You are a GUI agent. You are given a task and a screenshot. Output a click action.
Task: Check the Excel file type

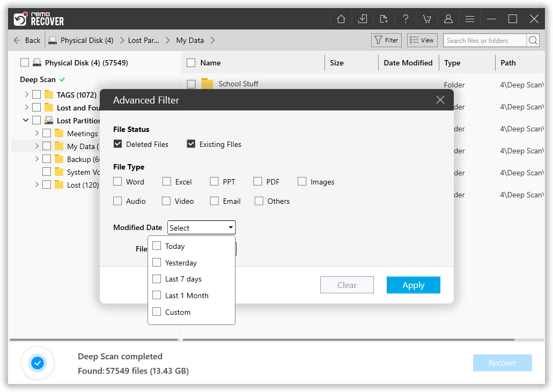click(x=166, y=182)
